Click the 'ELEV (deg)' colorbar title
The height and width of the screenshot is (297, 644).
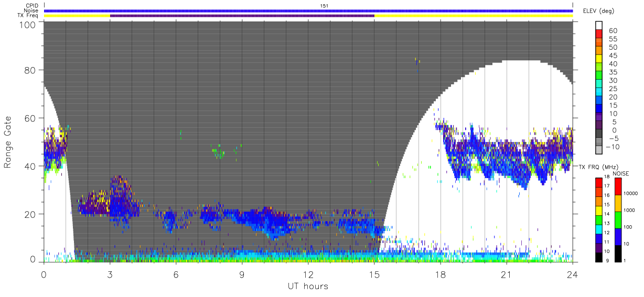(x=599, y=11)
